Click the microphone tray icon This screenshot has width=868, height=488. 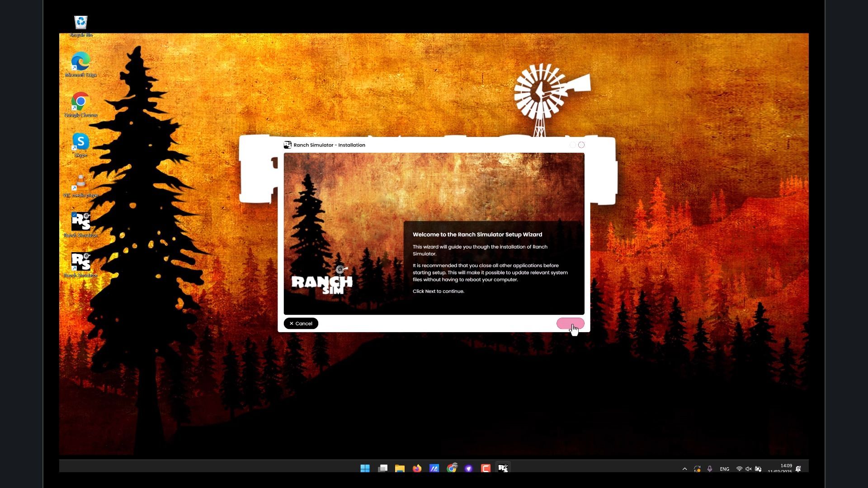(x=710, y=469)
